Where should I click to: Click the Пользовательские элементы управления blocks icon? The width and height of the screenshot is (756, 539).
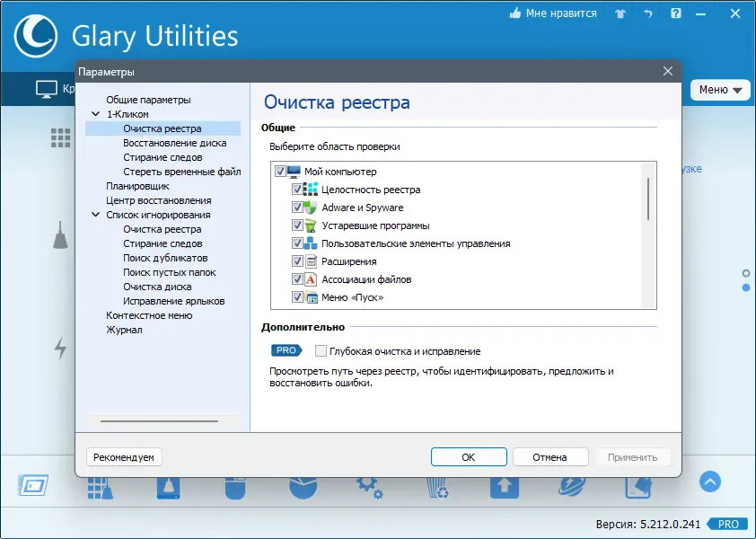point(311,243)
